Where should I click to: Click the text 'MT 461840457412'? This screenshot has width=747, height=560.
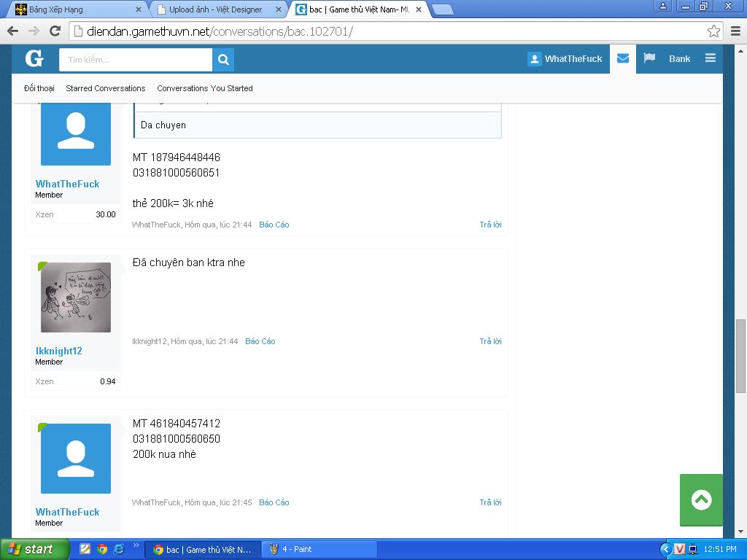[177, 424]
